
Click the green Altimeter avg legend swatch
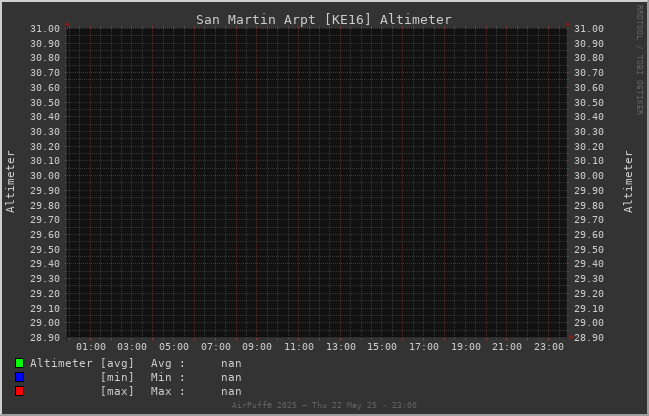point(19,363)
